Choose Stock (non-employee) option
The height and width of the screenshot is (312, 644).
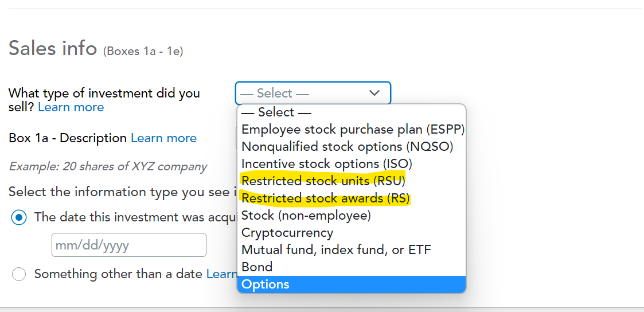point(306,216)
